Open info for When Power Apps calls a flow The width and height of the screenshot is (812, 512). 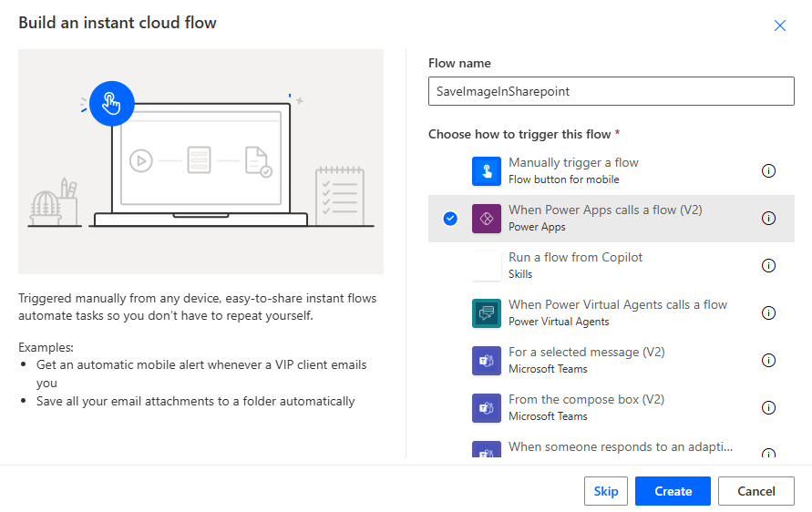coord(768,219)
